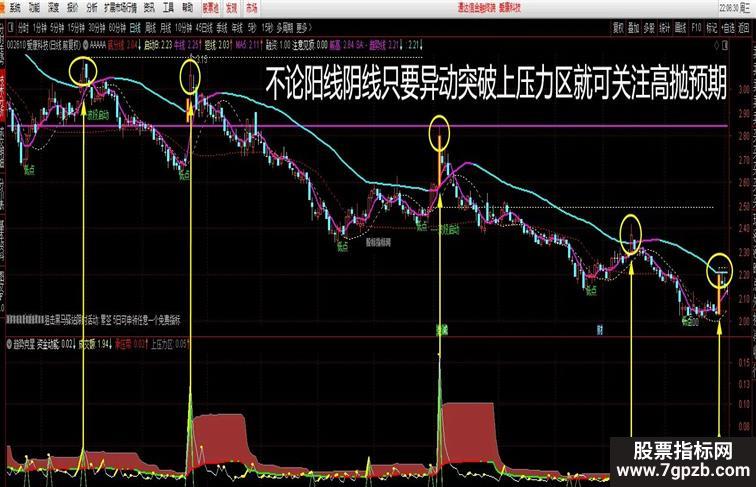
Task: Add stock via +自选 button
Action: coord(728,28)
